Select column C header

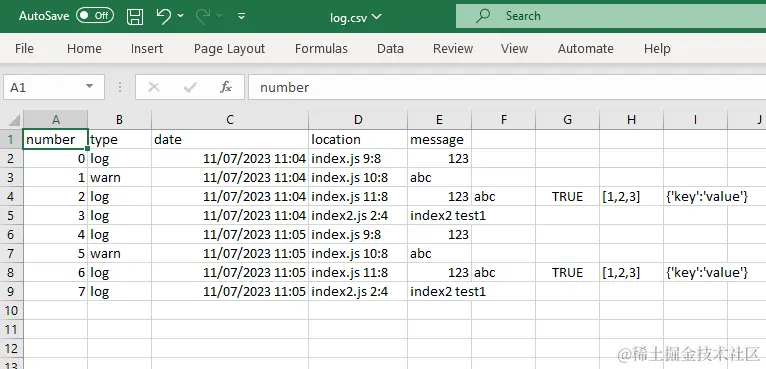pos(230,120)
